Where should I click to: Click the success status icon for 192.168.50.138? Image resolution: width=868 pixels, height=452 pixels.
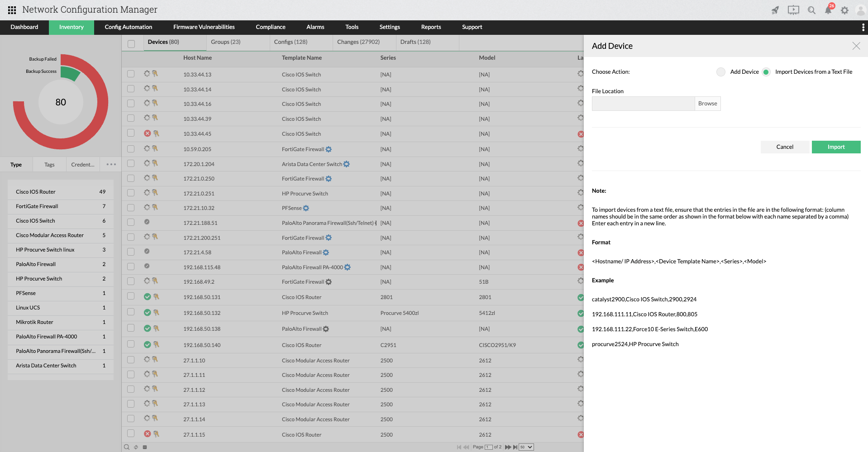pyautogui.click(x=147, y=328)
